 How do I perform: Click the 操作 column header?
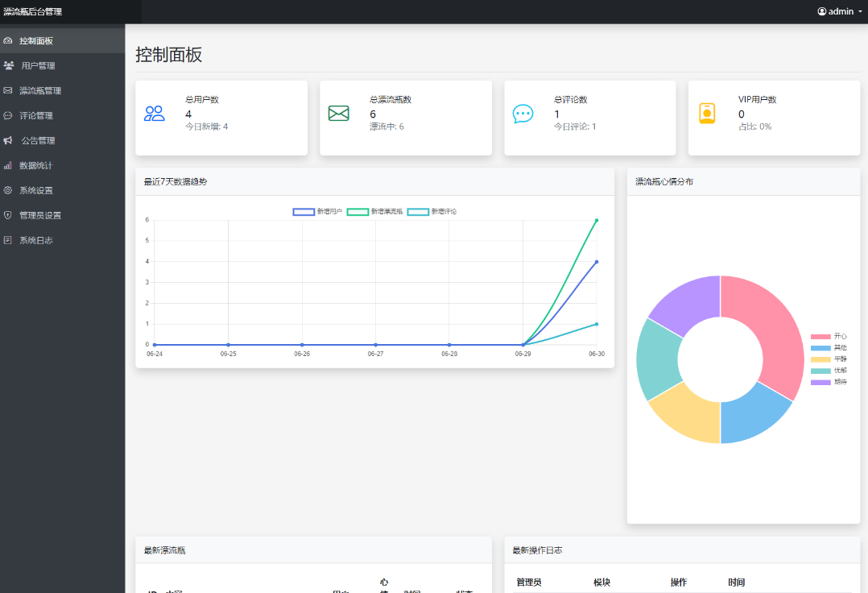[679, 583]
